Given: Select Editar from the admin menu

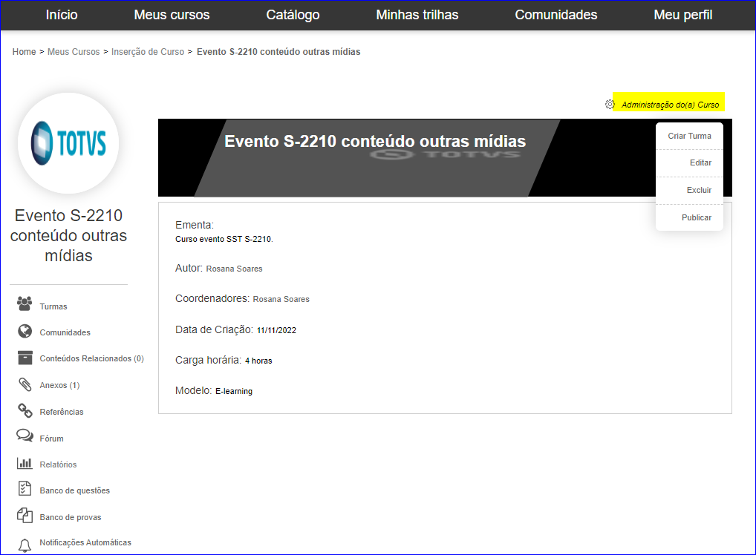Looking at the screenshot, I should click(x=689, y=162).
